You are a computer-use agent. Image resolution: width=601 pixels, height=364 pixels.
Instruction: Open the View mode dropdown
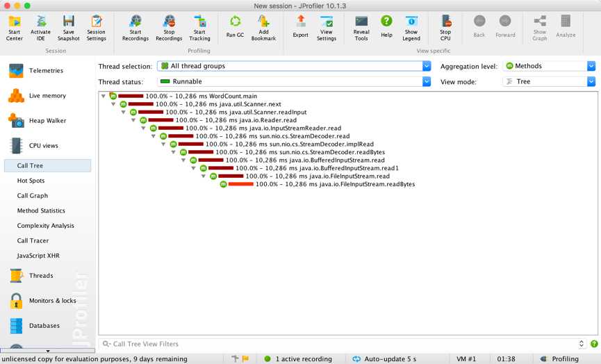coord(550,81)
